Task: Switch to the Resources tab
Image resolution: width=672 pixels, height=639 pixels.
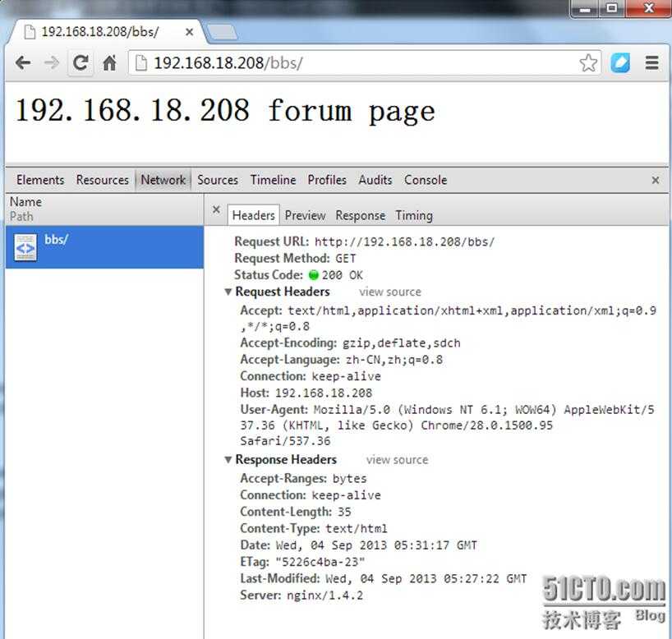Action: point(103,180)
